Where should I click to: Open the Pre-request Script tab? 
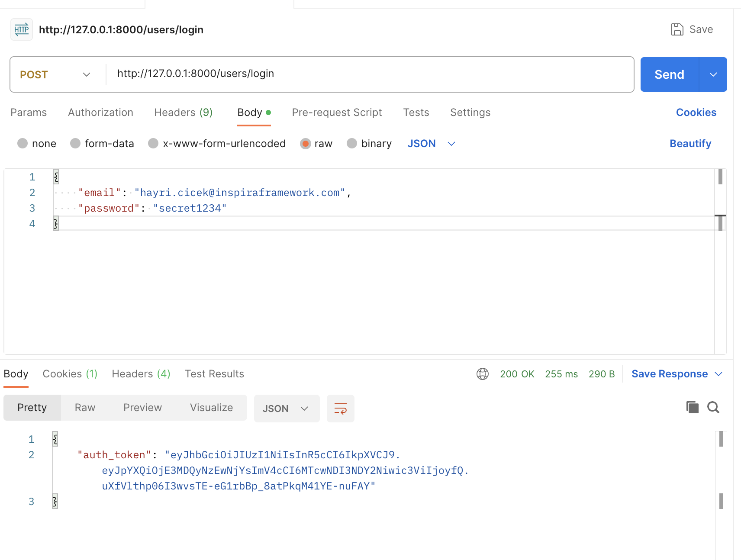pos(337,113)
